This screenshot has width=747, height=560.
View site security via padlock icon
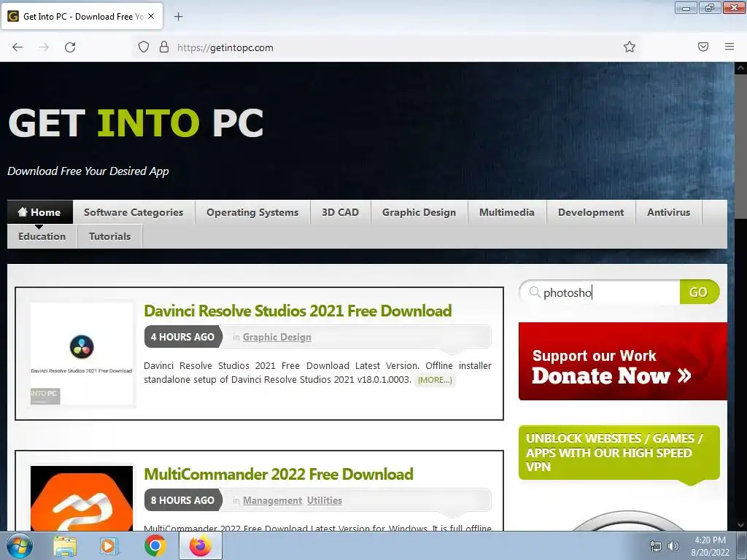tap(164, 47)
